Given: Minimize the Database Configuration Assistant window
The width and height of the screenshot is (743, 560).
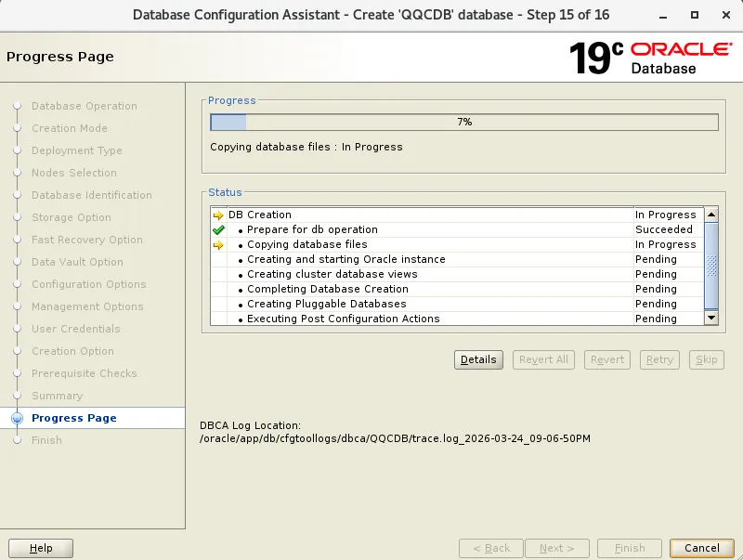Looking at the screenshot, I should 663,15.
